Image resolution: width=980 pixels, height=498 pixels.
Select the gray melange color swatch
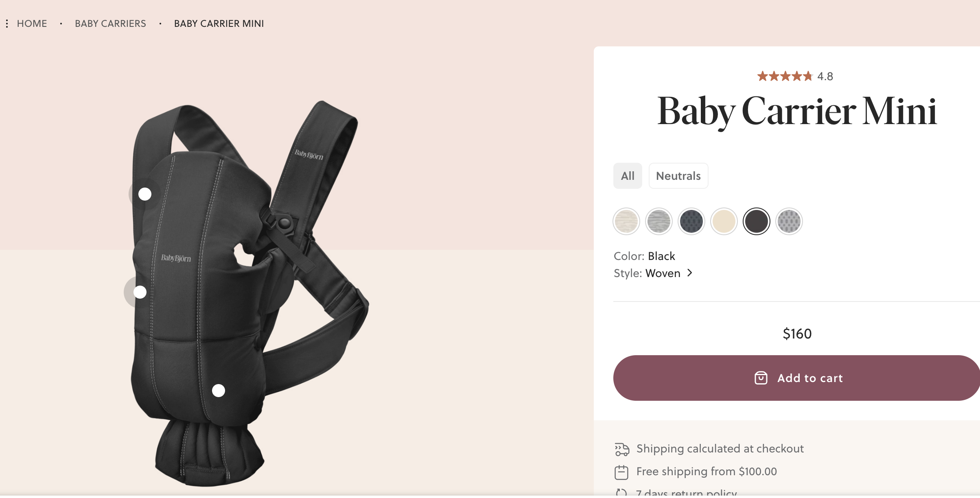(x=659, y=221)
